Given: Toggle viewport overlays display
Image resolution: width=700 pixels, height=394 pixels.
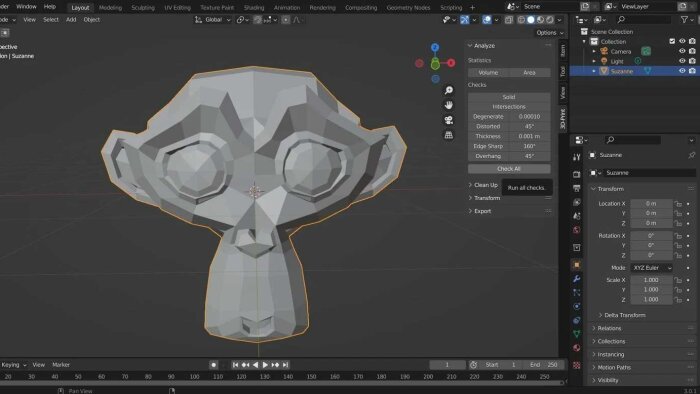Looking at the screenshot, I should pos(487,20).
